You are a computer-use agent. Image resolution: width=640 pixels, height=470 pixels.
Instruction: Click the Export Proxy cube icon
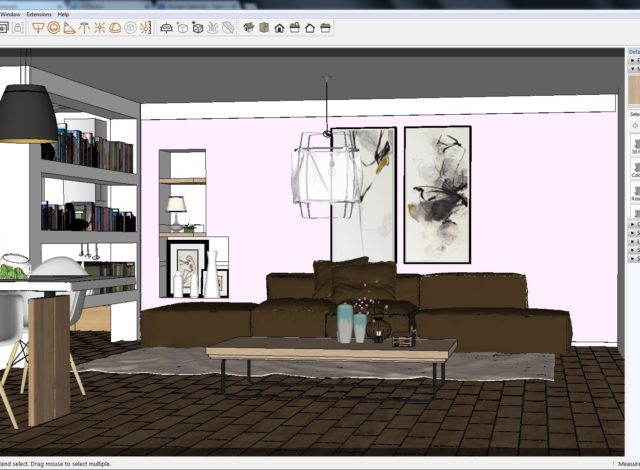tap(182, 28)
